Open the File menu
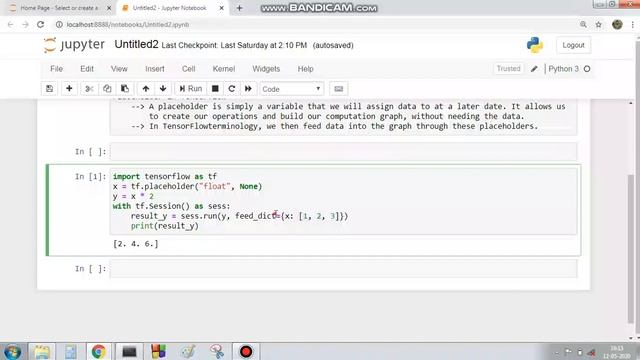 coord(56,69)
